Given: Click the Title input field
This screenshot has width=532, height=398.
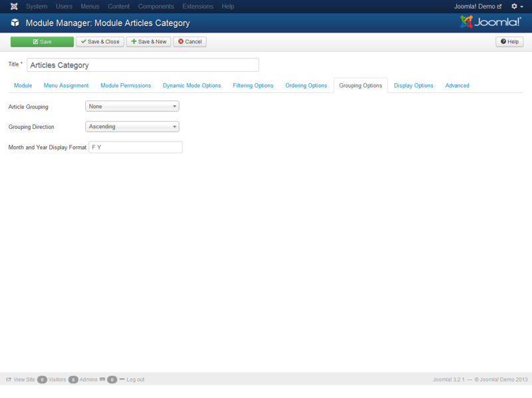Looking at the screenshot, I should (x=143, y=64).
